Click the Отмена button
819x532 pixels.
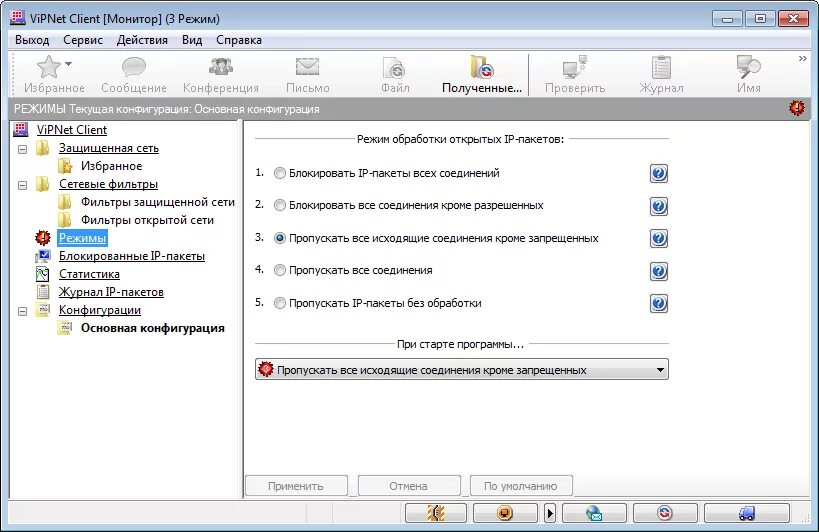pos(408,486)
